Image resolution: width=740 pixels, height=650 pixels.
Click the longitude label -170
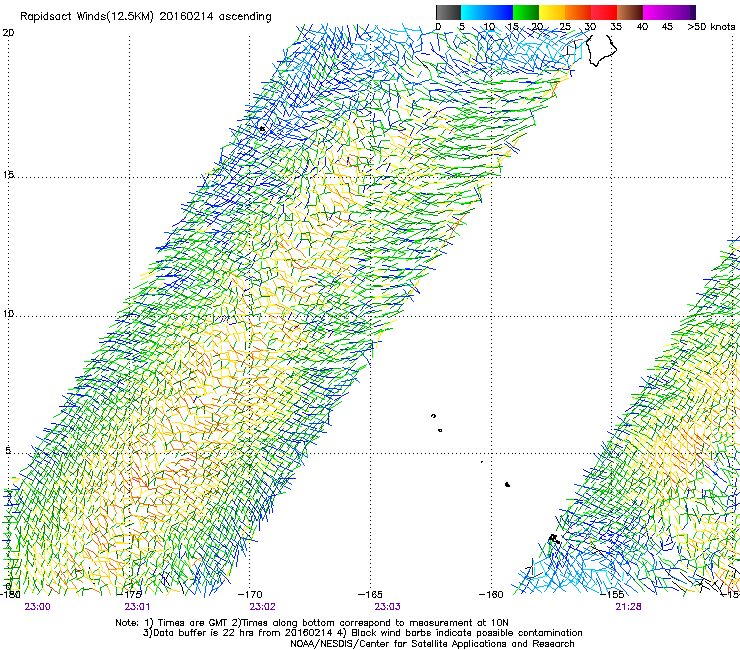coord(250,595)
